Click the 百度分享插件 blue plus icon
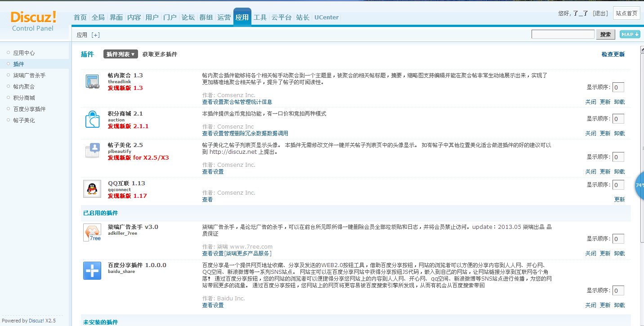 pyautogui.click(x=92, y=271)
